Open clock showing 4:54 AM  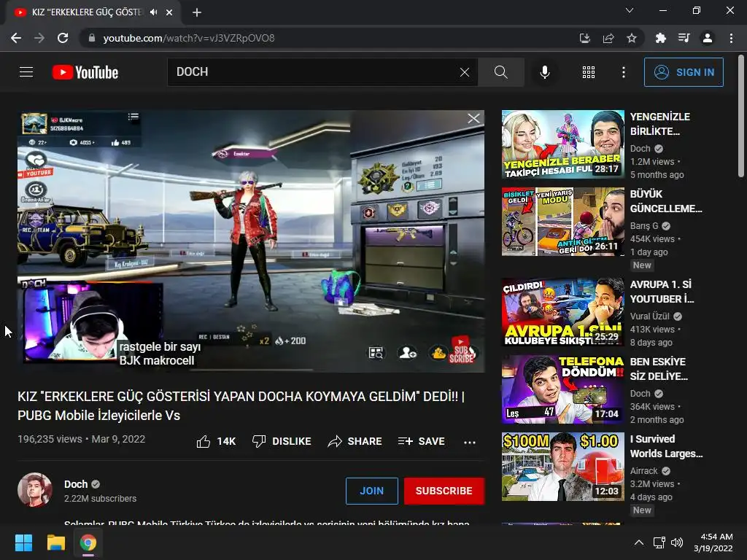(x=713, y=542)
